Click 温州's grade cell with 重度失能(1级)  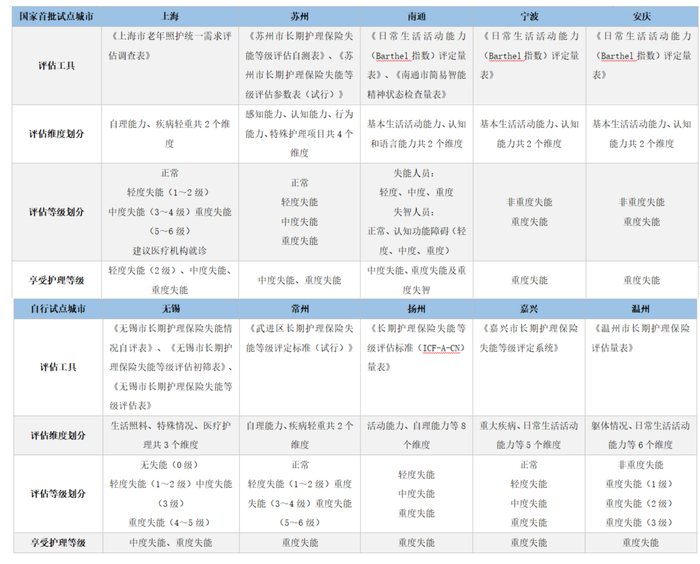pos(641,494)
